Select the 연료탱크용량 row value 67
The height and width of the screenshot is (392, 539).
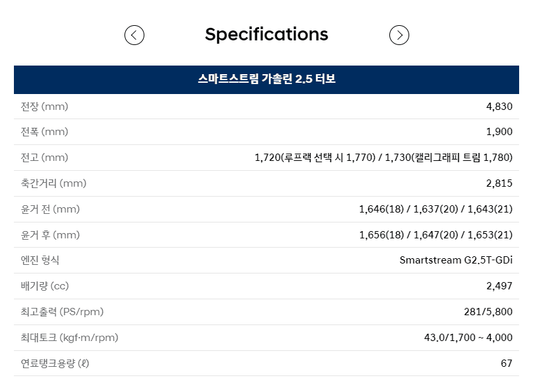508,364
